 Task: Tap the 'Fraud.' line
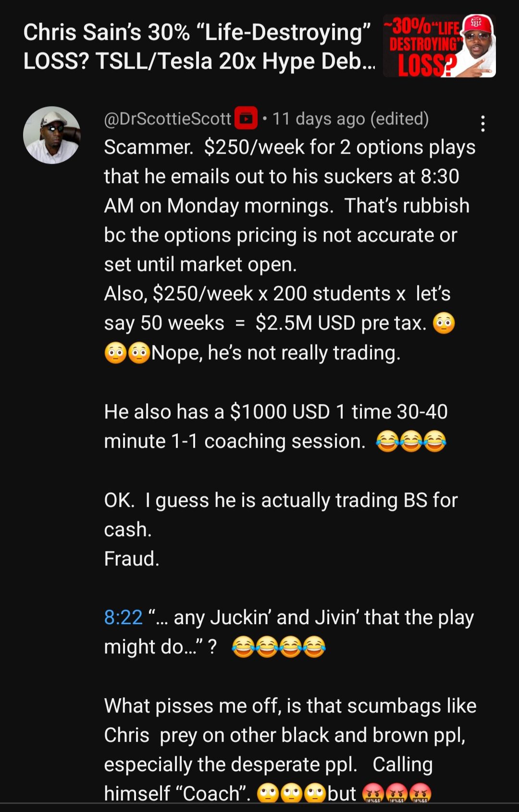tap(132, 559)
